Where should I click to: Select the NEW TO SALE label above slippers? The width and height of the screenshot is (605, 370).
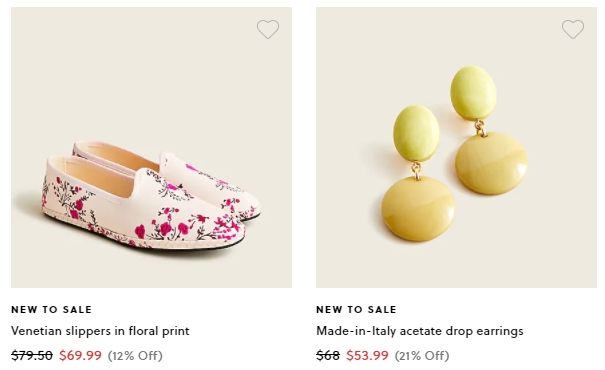[x=51, y=309]
